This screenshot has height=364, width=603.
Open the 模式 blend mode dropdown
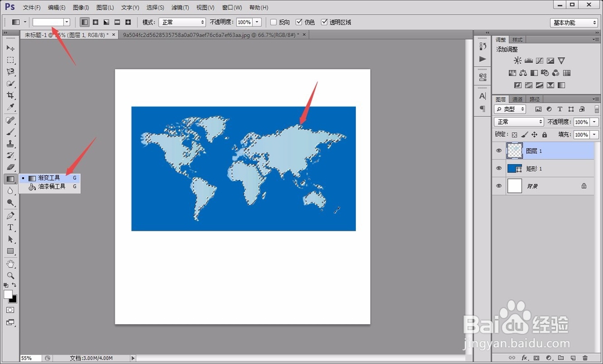(182, 22)
